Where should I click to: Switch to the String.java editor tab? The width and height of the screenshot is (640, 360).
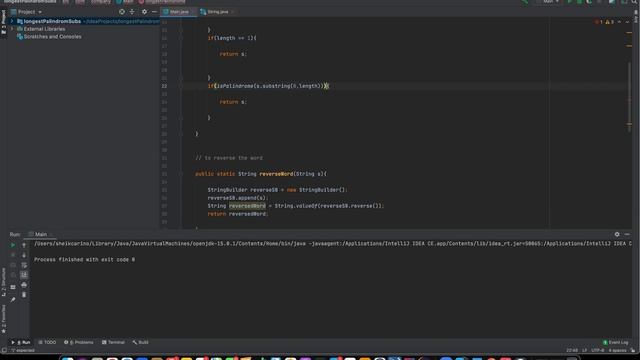tap(217, 12)
